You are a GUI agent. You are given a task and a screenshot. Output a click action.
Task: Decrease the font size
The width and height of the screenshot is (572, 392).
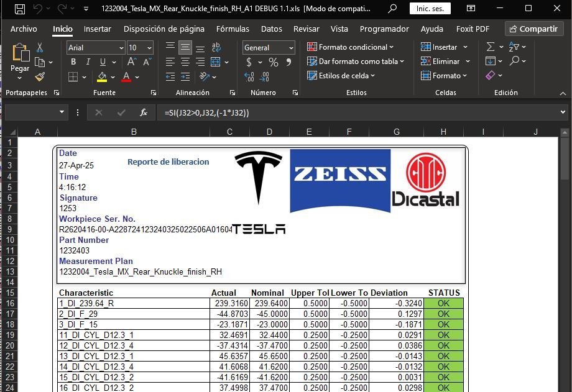(x=147, y=62)
